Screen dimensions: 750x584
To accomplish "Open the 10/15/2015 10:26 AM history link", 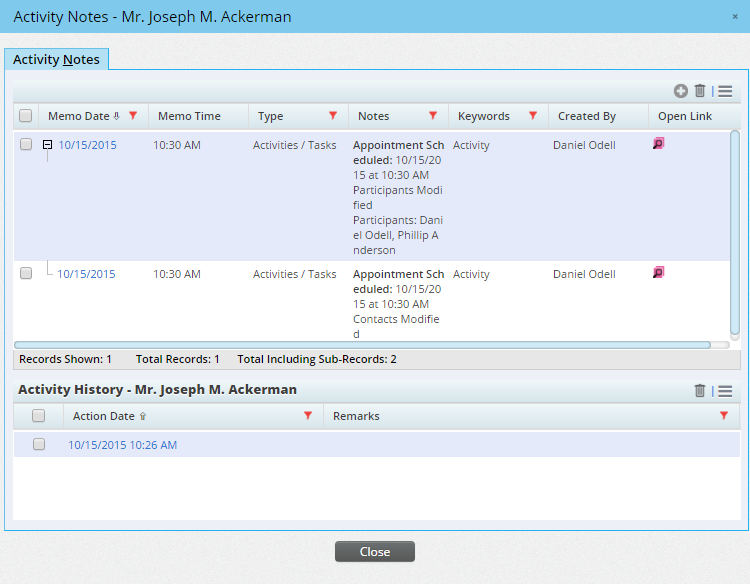I will [122, 445].
